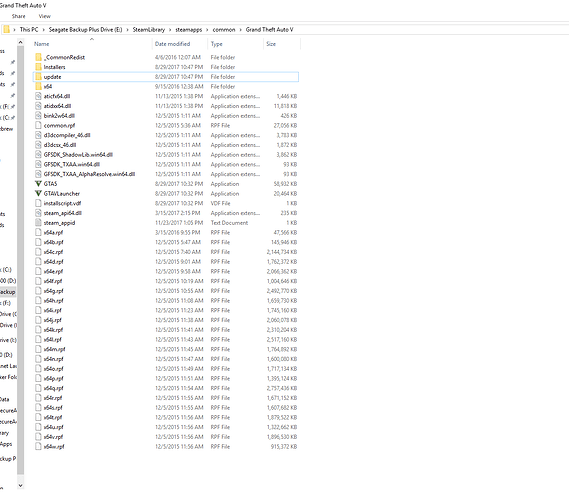
Task: Open the Share ribbon tab
Action: pyautogui.click(x=19, y=16)
